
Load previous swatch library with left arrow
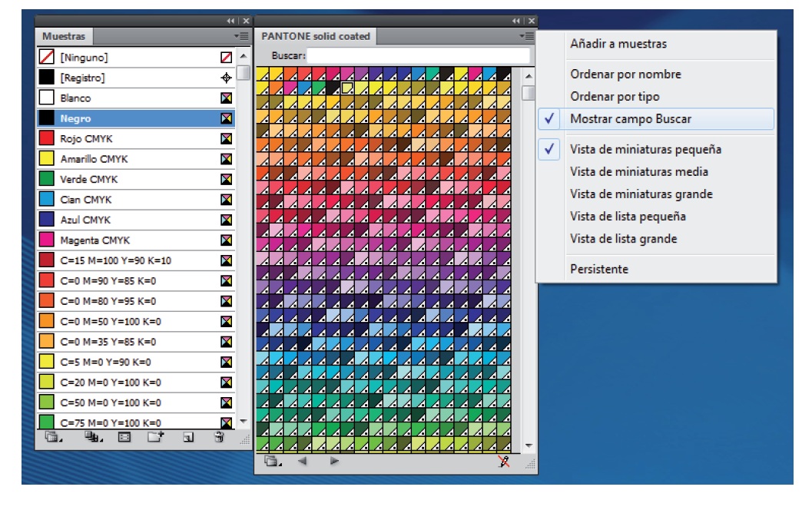(303, 462)
